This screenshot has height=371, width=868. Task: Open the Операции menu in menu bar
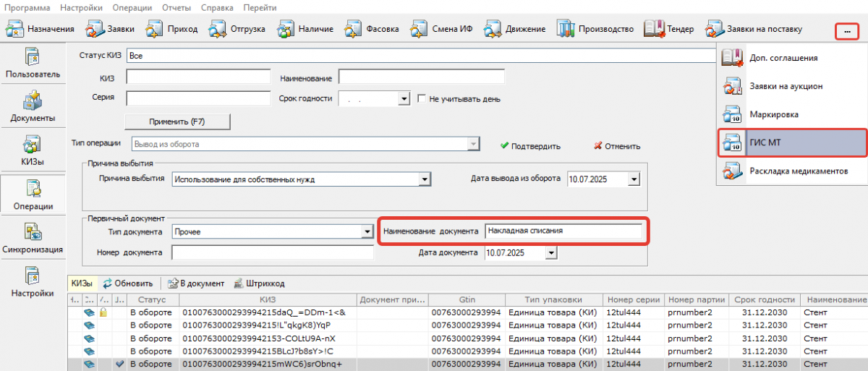(132, 7)
